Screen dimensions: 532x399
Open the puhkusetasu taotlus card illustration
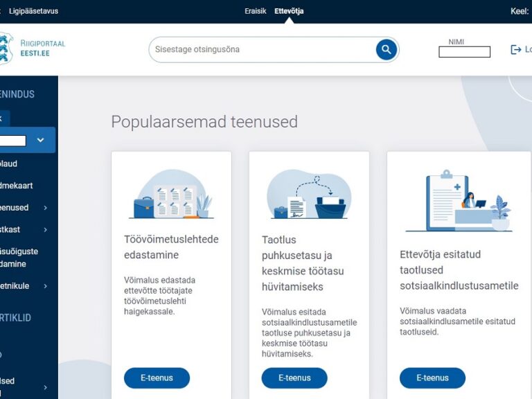[x=309, y=194]
